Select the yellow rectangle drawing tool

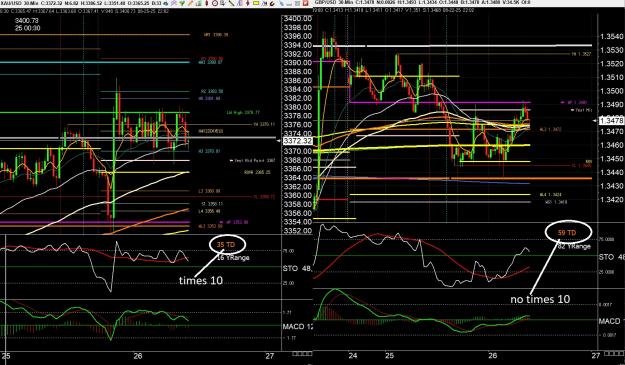pyautogui.click(x=256, y=3)
